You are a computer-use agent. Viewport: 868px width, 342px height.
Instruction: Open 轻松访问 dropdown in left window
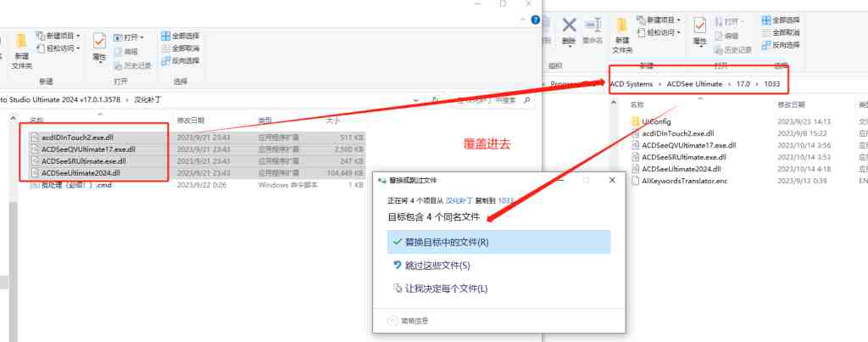pos(58,48)
